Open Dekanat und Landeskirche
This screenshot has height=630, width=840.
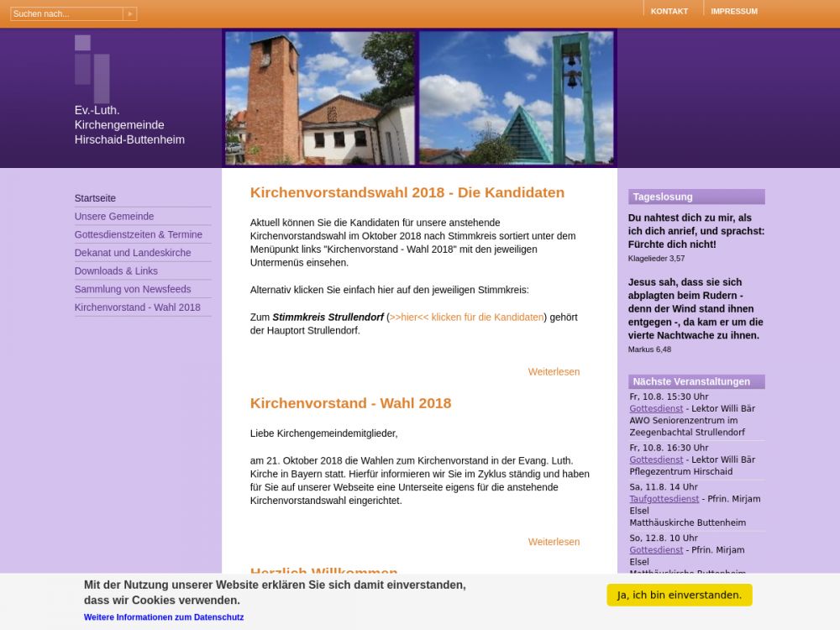tap(133, 253)
